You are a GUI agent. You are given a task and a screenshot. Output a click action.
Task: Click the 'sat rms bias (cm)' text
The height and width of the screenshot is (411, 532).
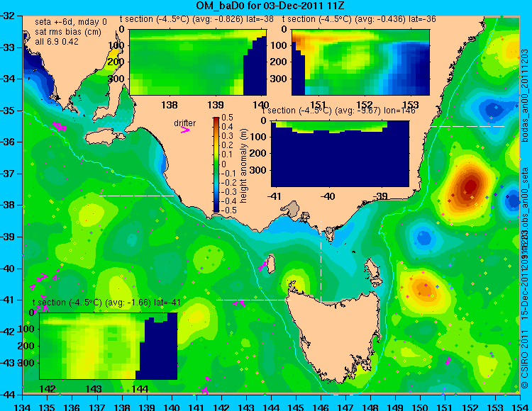point(68,32)
